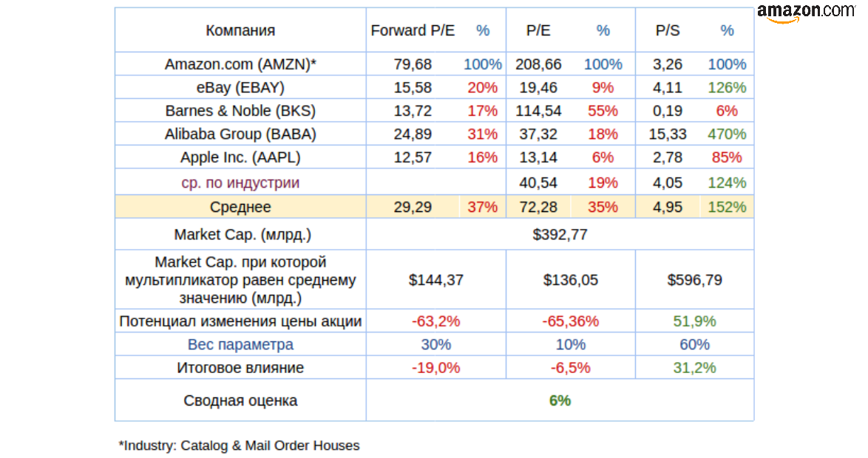Click the amazon.com logo
Screen dimensions: 868x458
coord(805,12)
